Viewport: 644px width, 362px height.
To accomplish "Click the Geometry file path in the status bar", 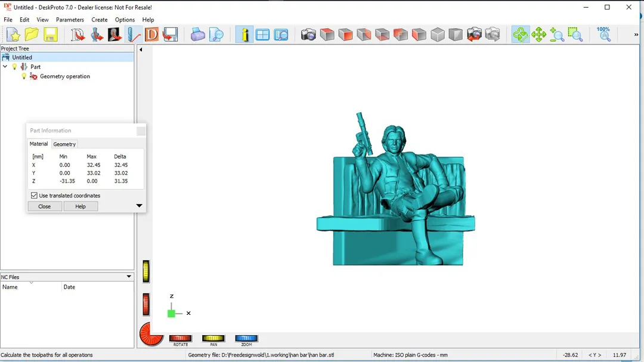I will [261, 355].
